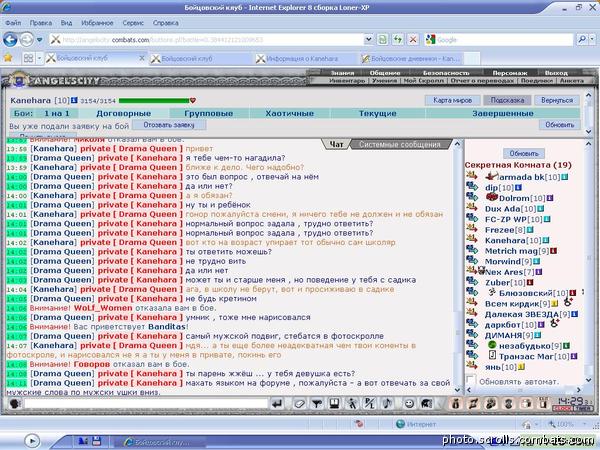Click the Персонаж top menu item
Viewport: 600px width, 450px height.
point(510,73)
